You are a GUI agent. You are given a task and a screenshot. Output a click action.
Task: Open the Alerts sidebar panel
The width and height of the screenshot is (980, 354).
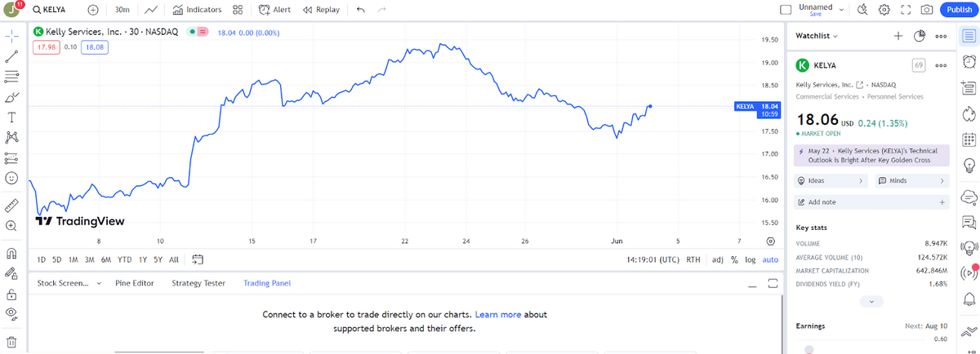[969, 62]
